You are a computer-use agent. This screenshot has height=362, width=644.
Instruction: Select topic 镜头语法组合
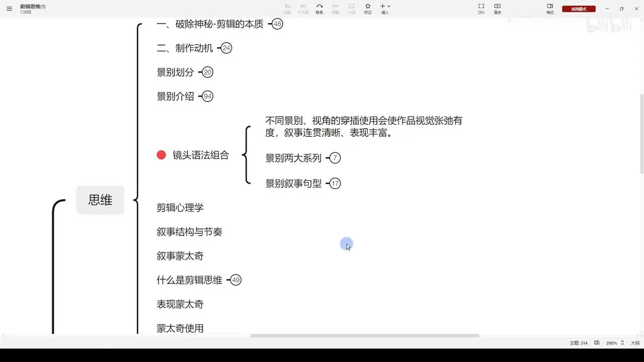click(201, 155)
